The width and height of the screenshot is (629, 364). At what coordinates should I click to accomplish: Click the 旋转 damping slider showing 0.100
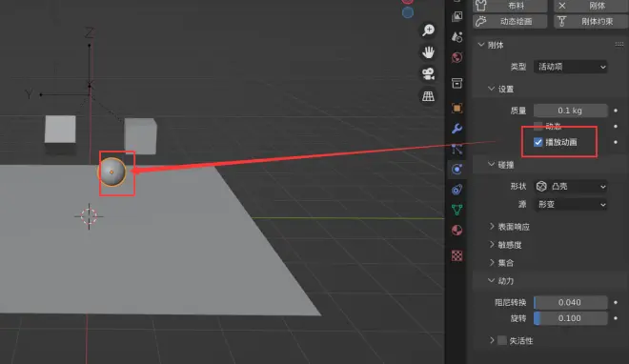coord(570,318)
